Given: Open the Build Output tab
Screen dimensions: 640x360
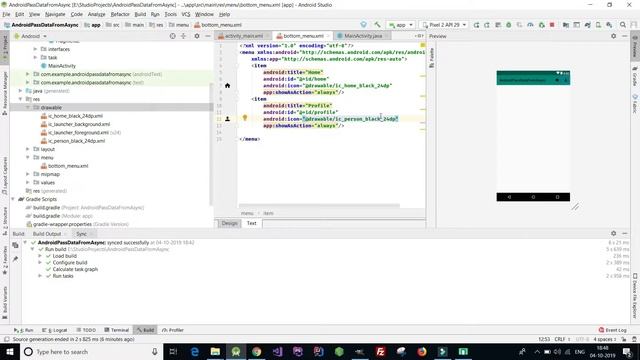Looking at the screenshot, I should point(47,234).
